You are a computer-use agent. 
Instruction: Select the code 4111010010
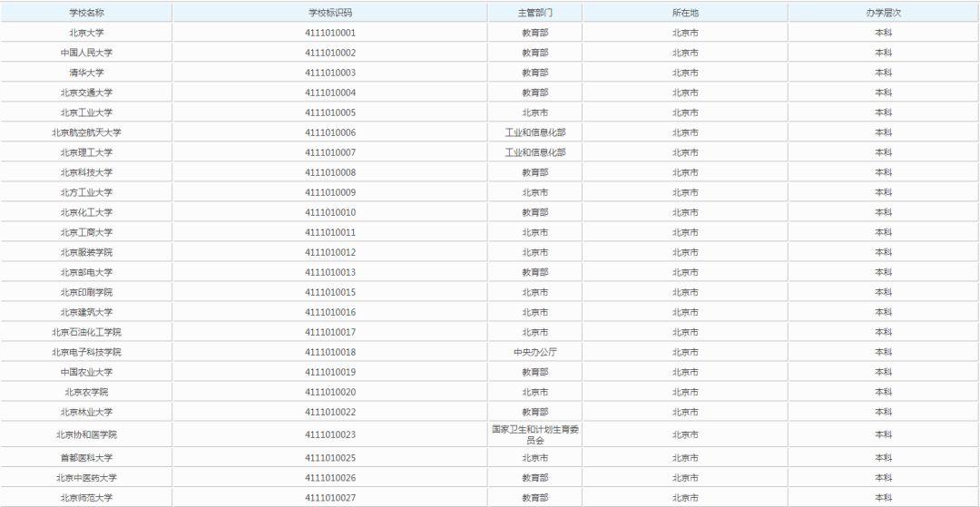coord(330,212)
